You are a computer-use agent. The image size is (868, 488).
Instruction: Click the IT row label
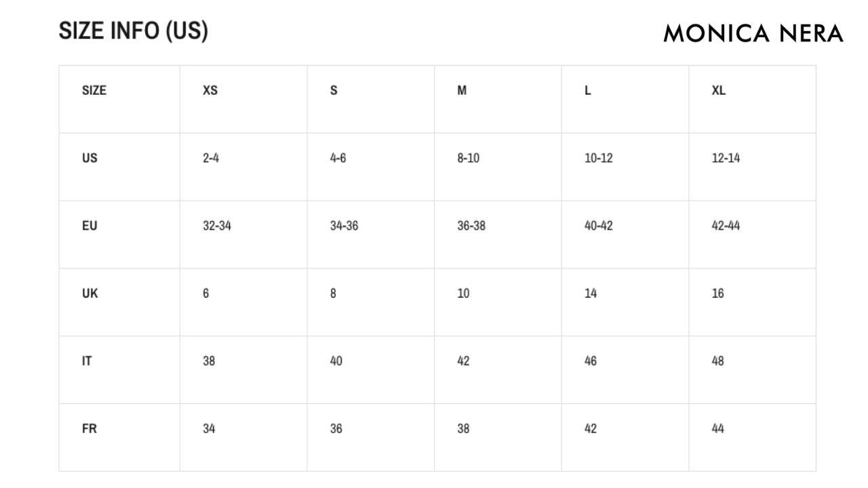tap(87, 361)
